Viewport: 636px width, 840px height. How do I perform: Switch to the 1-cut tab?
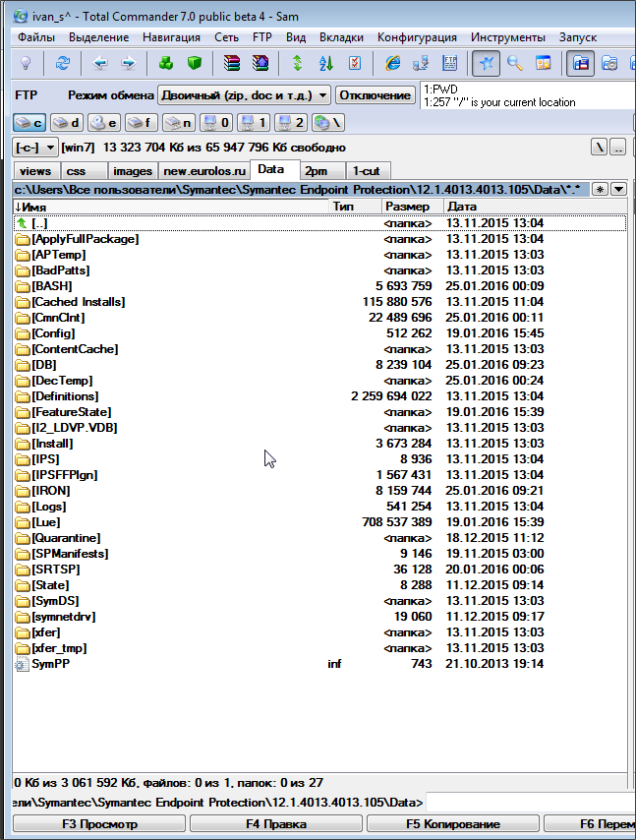tap(368, 171)
